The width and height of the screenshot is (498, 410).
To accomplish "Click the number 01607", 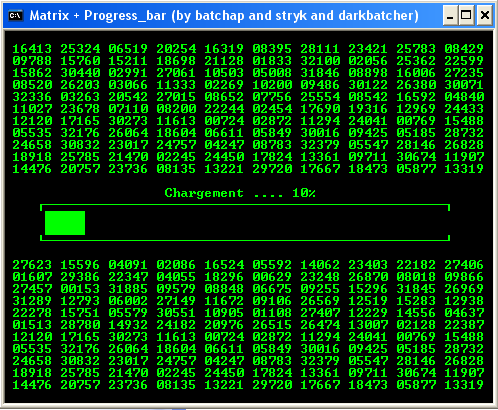I will click(32, 277).
